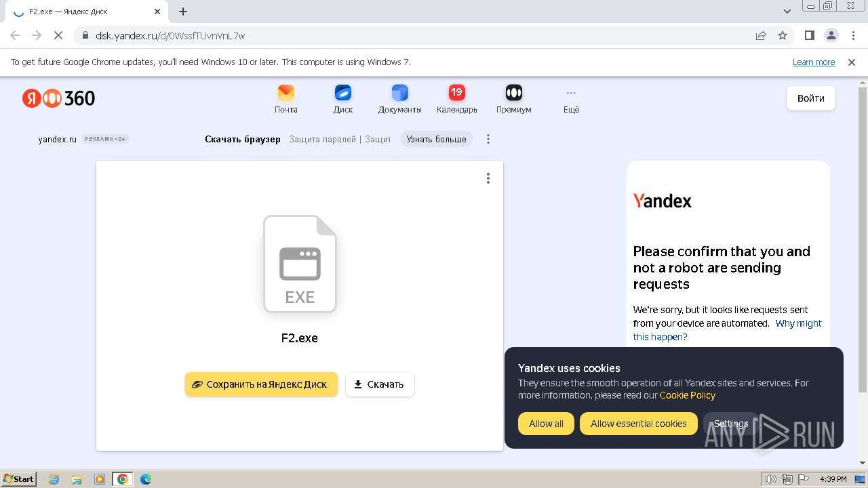
Task: Open cookie Settings
Action: (731, 424)
